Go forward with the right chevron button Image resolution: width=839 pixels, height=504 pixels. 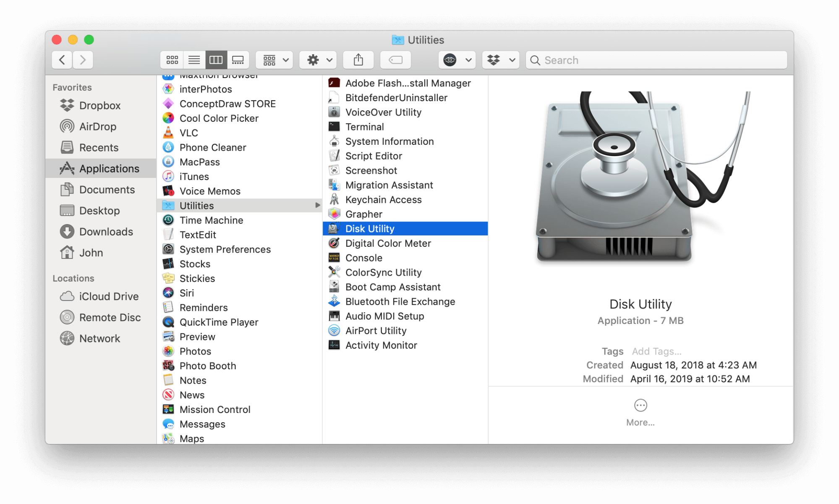(83, 60)
